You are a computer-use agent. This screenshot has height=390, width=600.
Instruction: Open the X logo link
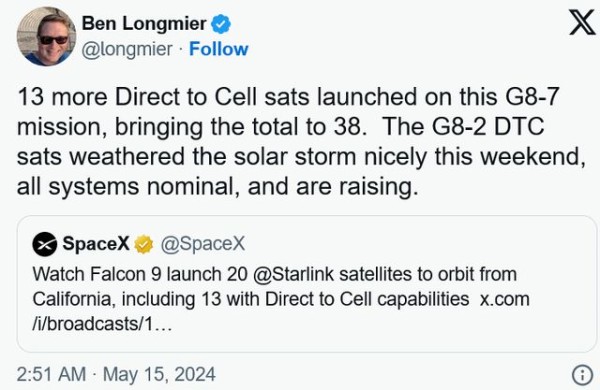tap(582, 23)
